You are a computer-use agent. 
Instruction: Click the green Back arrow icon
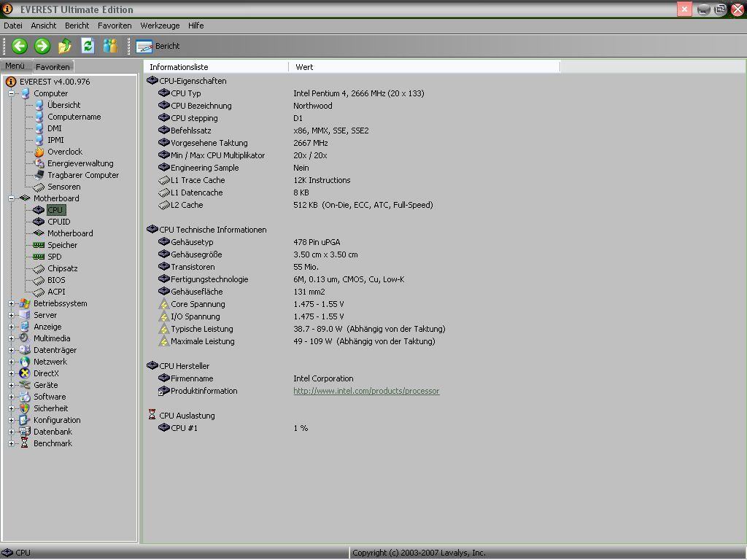point(20,46)
